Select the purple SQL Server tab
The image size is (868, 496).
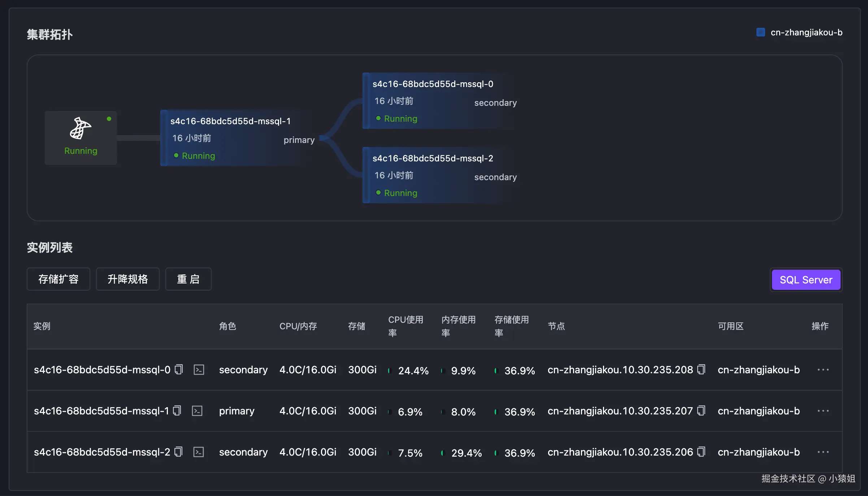pos(806,280)
